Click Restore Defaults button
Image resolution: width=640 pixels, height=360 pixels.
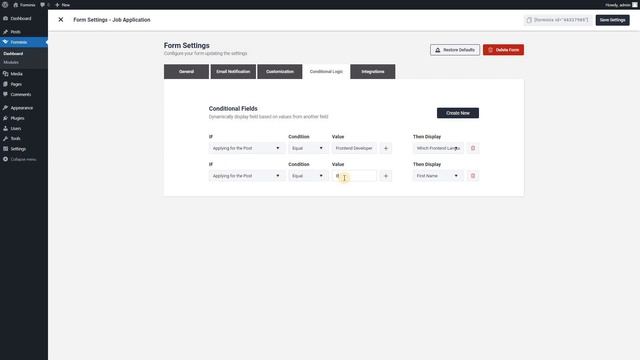455,50
